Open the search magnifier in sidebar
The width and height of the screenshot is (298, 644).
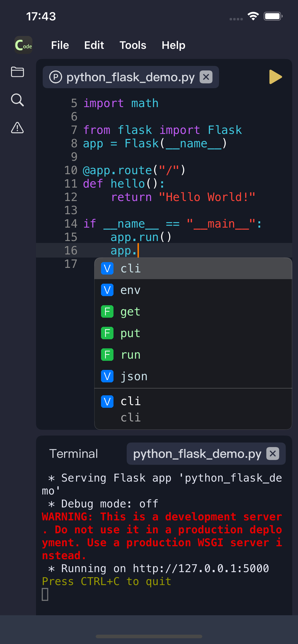point(17,100)
